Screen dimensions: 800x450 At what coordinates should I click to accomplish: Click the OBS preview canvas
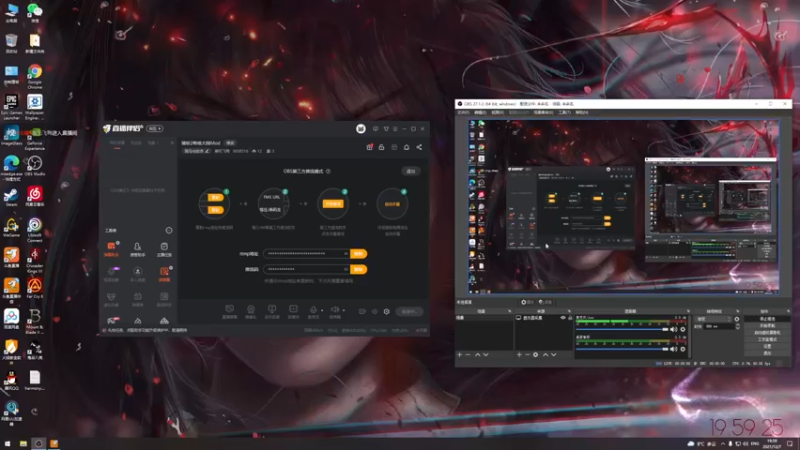click(623, 207)
